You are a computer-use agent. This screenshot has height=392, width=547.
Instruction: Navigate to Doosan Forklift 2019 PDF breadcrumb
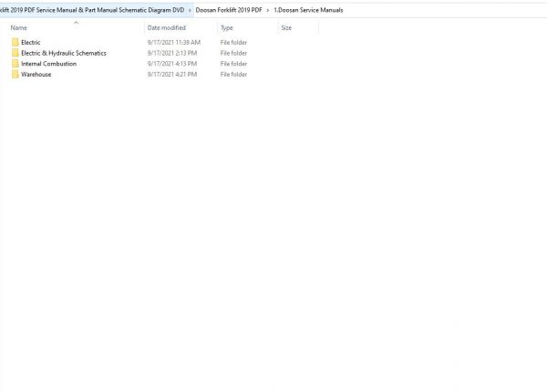click(x=229, y=10)
